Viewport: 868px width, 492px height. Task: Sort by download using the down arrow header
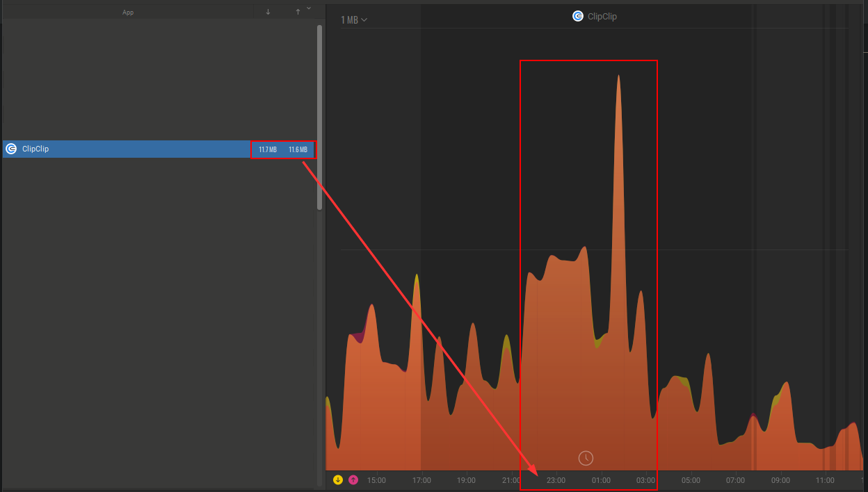[x=268, y=12]
